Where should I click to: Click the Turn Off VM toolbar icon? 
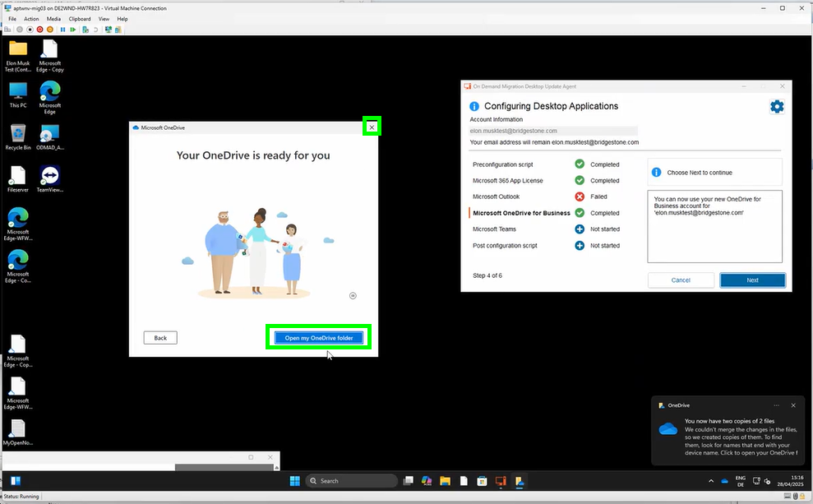tap(30, 30)
